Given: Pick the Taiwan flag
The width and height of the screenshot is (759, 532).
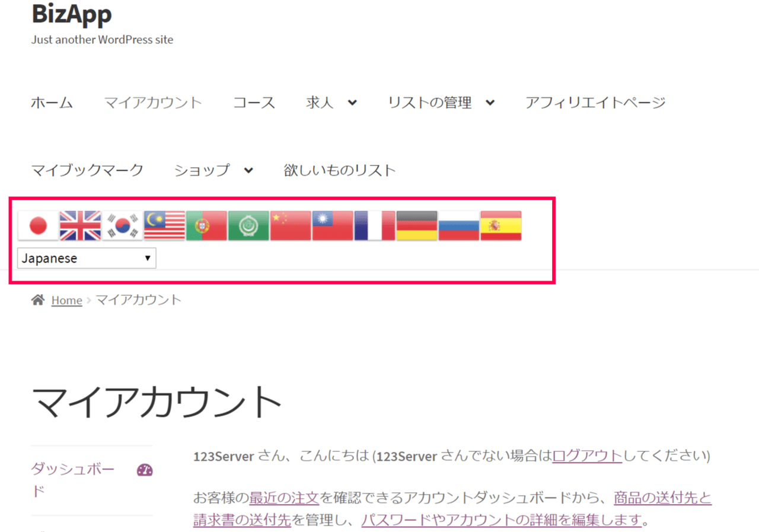Looking at the screenshot, I should tap(333, 225).
